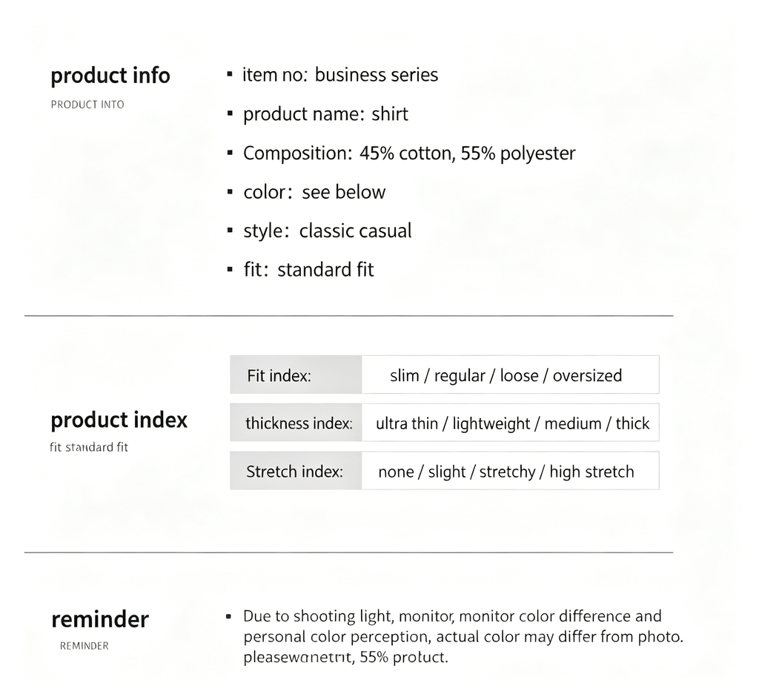Select the none/slight/stretchy/high stretch cell
Viewport: 759px width, 700px height.
point(510,471)
